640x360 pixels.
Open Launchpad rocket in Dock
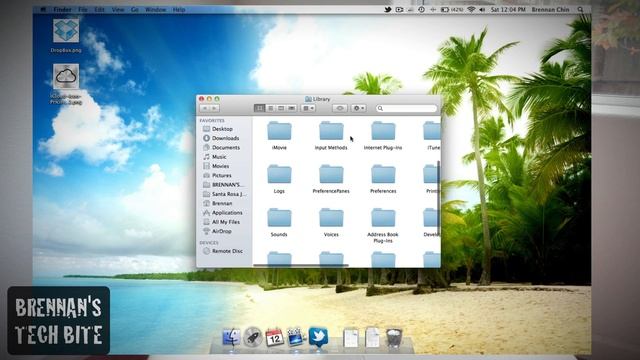[x=253, y=338]
